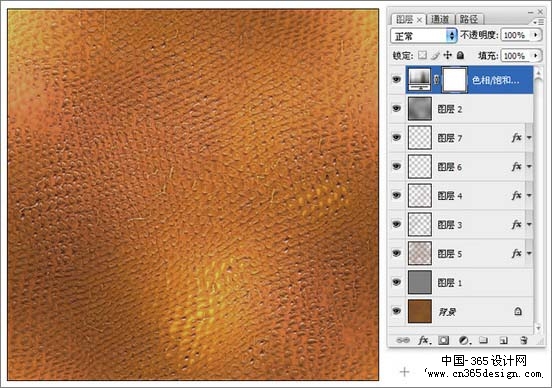The height and width of the screenshot is (388, 552).
Task: Open the 正常 blend mode dropdown
Action: tap(424, 36)
